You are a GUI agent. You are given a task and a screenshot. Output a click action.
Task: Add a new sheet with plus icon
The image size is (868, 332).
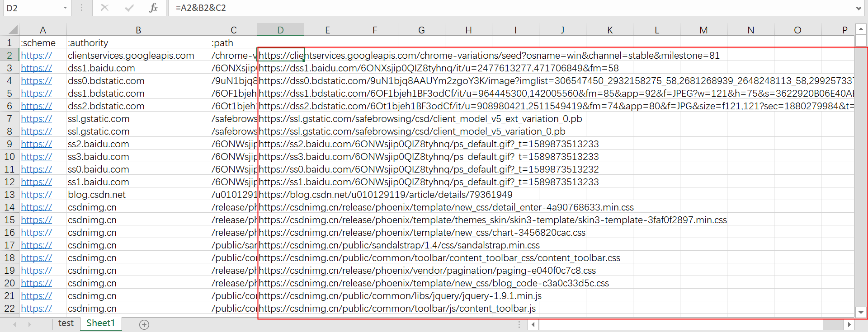pos(144,324)
